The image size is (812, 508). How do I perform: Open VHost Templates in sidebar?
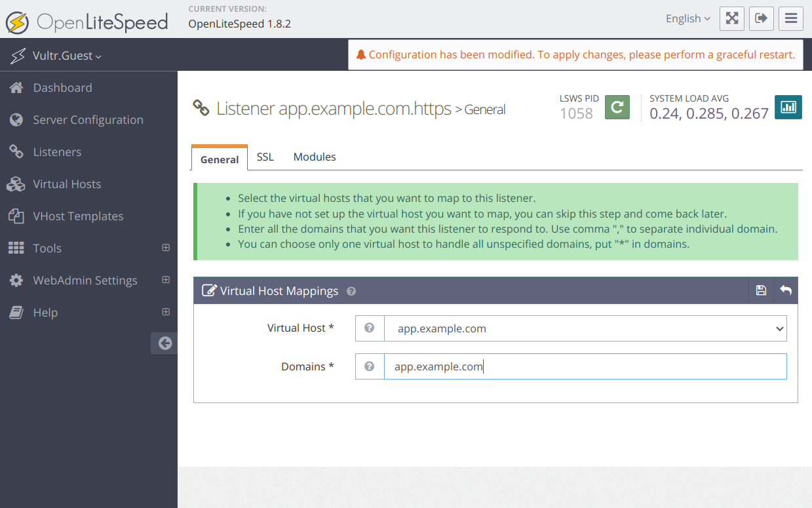79,216
